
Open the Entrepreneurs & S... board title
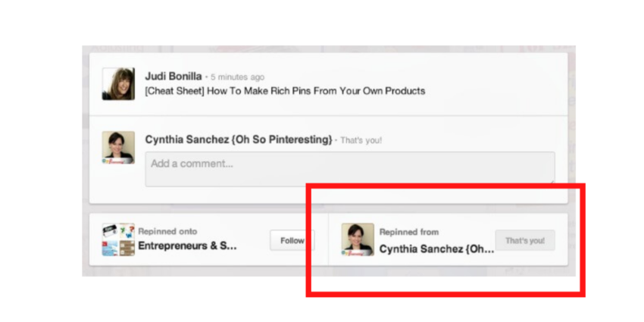pyautogui.click(x=187, y=246)
